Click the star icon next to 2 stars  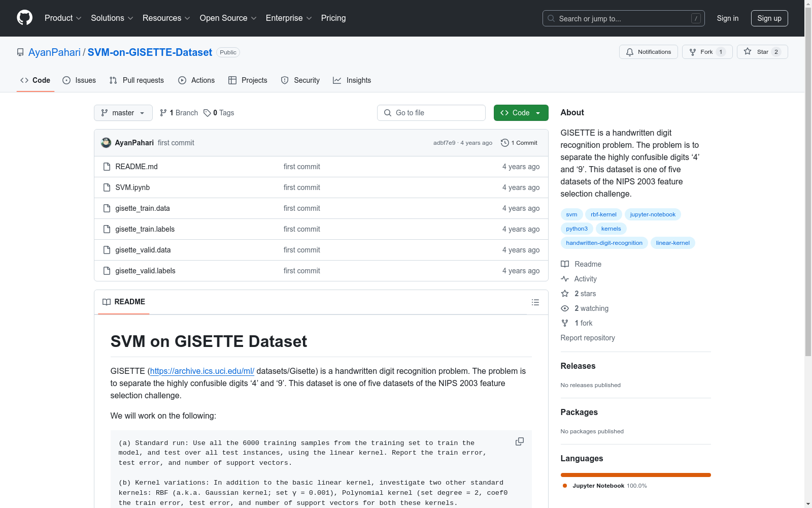565,294
